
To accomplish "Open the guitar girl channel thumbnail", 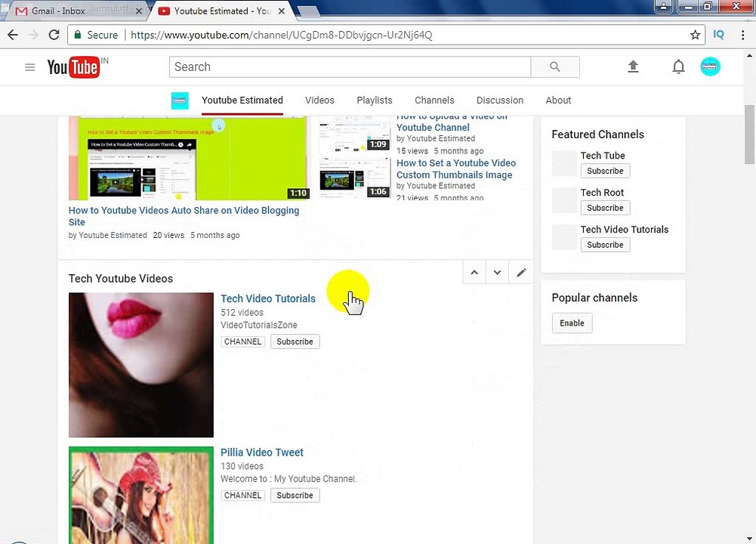I will click(140, 496).
